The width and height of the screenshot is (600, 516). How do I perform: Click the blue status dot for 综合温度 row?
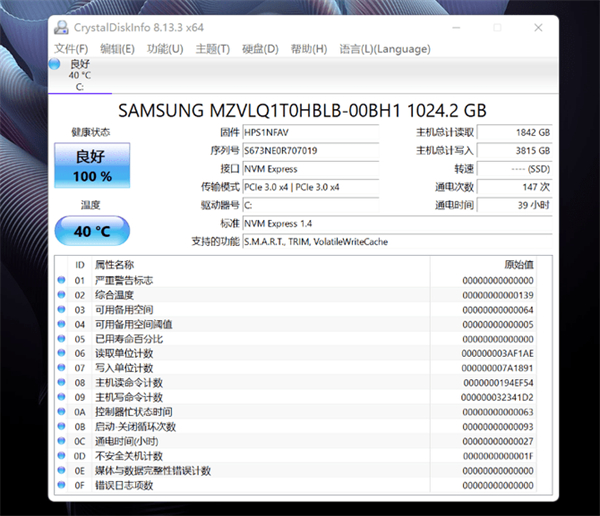(62, 295)
